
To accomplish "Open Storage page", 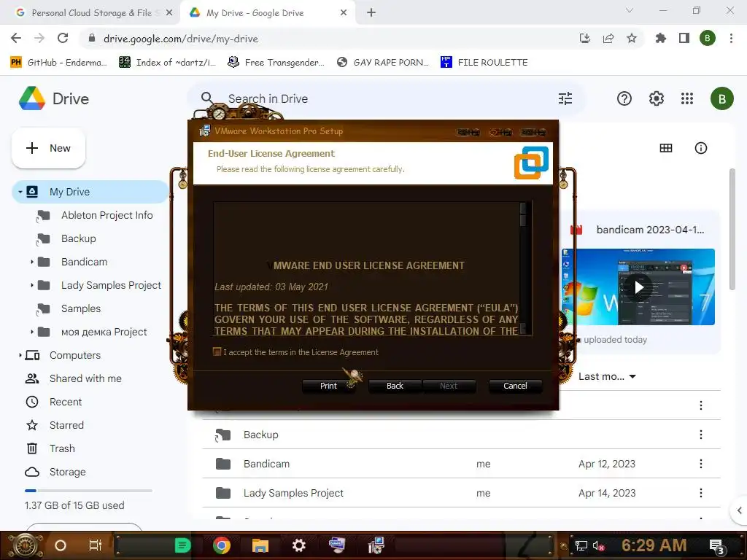I will point(67,472).
